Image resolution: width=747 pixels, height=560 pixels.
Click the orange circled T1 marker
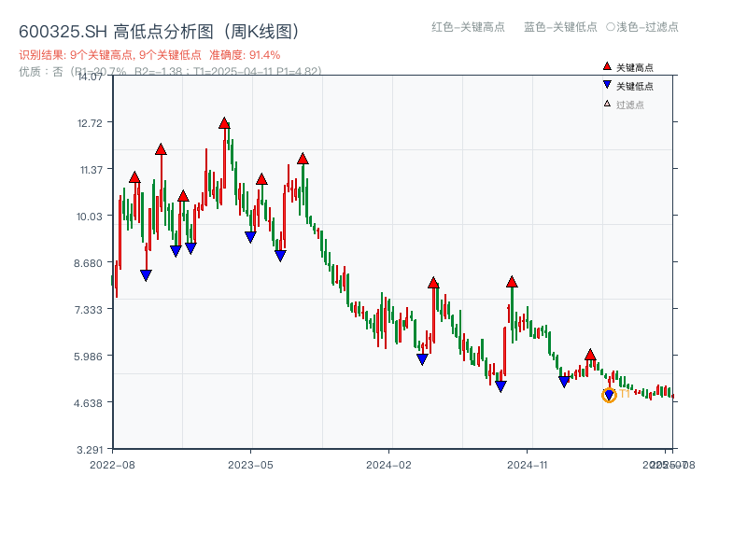coord(608,396)
